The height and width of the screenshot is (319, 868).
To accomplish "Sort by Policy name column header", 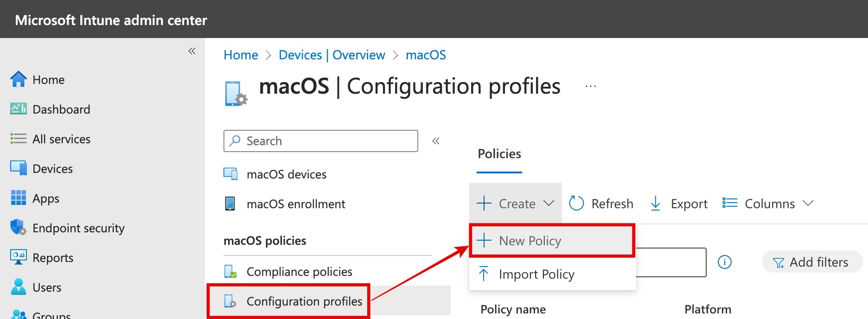I will 513,309.
